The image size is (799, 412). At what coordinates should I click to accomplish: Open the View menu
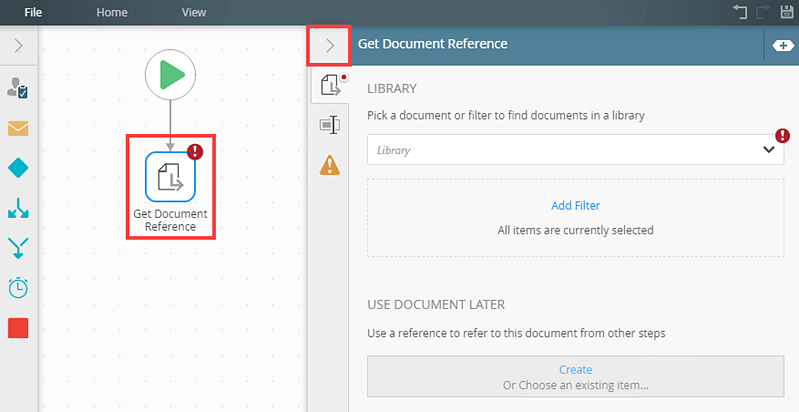coord(194,12)
